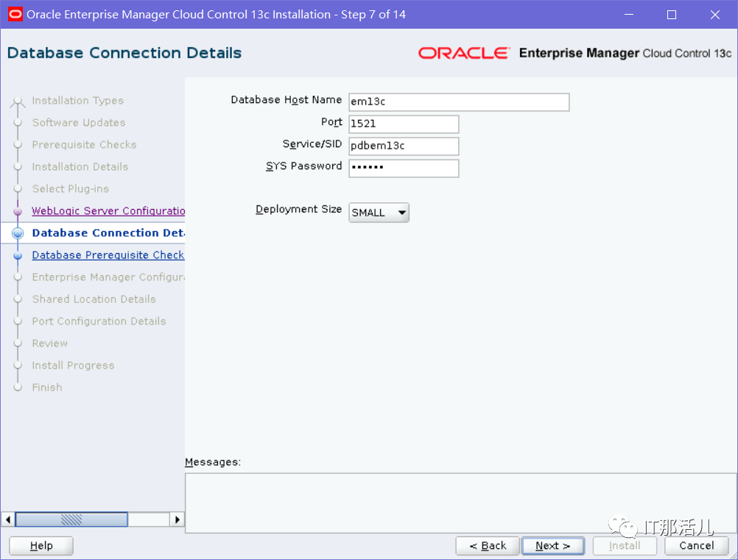Click the Port Configuration Details step label

coord(99,321)
